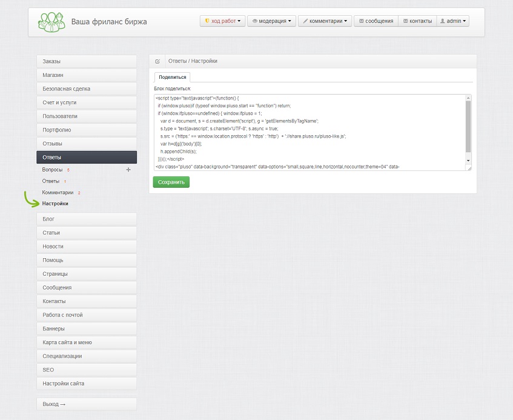This screenshot has width=513, height=420.
Task: Select the Поделиться tab
Action: [173, 77]
